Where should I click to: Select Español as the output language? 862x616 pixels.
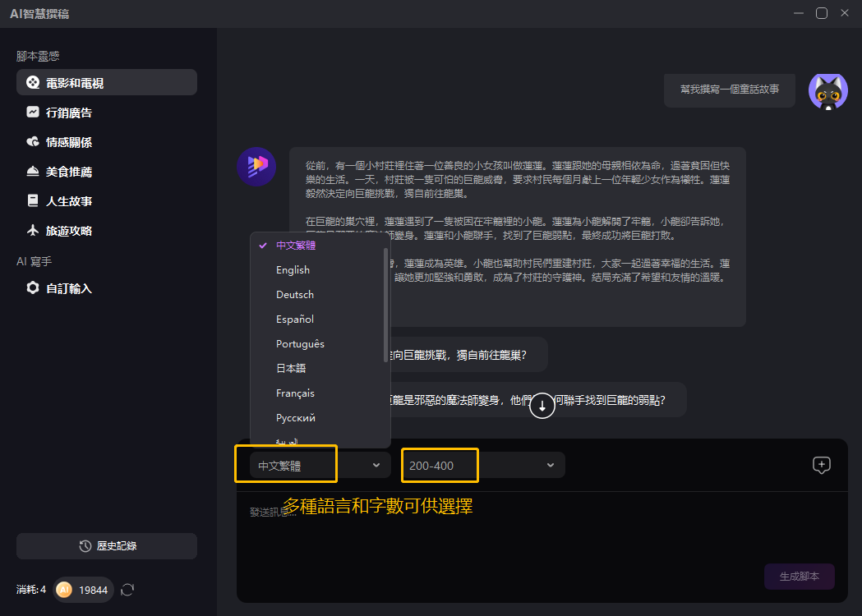click(295, 319)
